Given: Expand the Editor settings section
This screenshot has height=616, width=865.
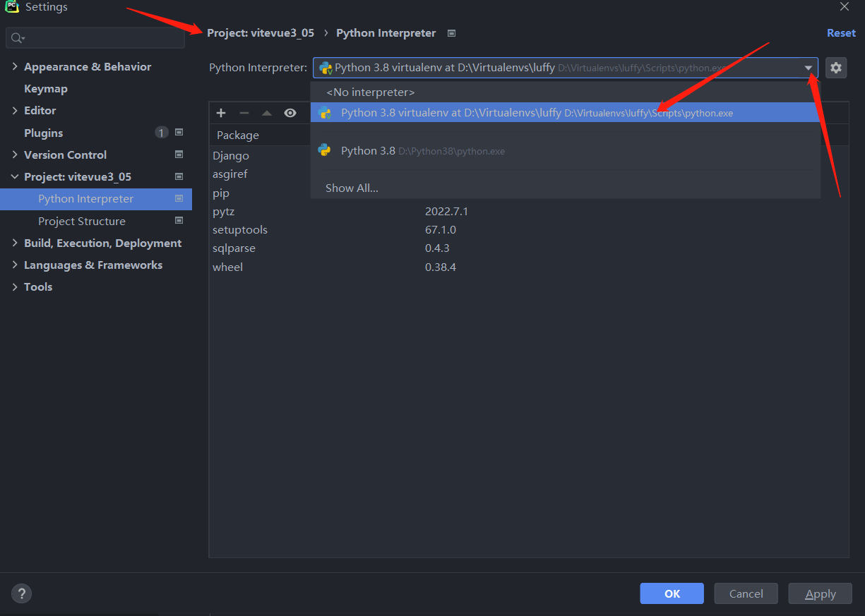Looking at the screenshot, I should point(15,110).
